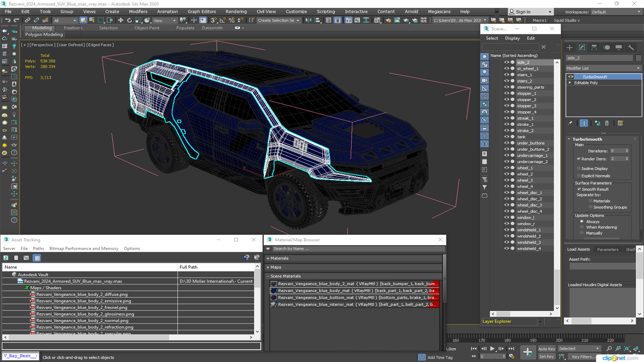Open the Modifier List dropdown
The image size is (644, 362).
pos(603,68)
